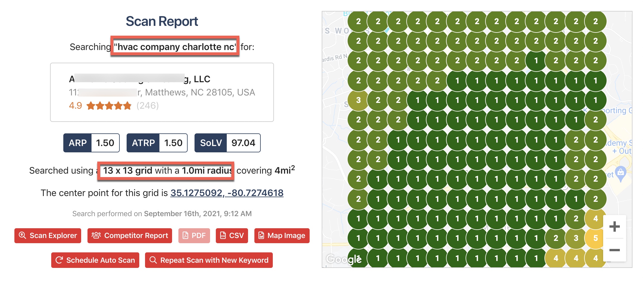
Task: Open the Competitor Report
Action: 130,236
